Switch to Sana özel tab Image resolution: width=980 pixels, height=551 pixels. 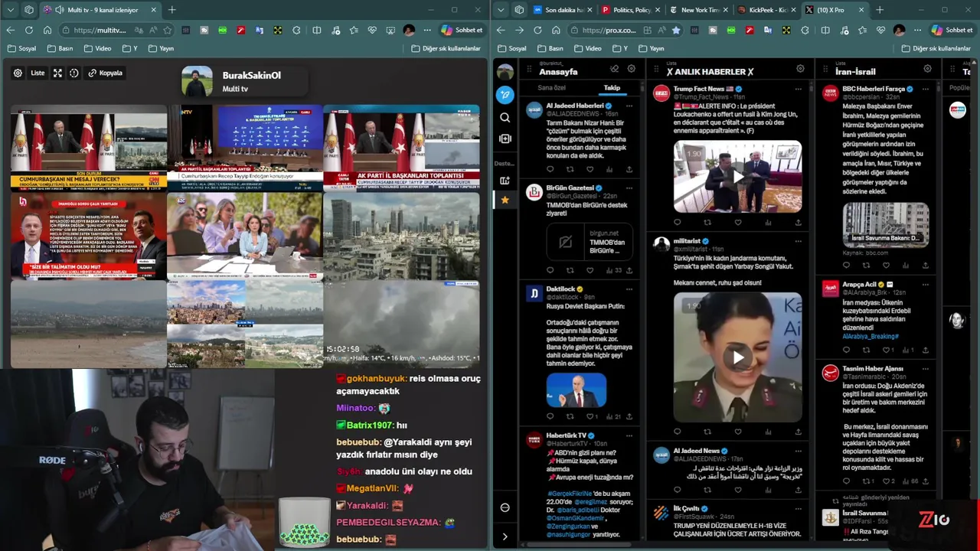point(551,87)
